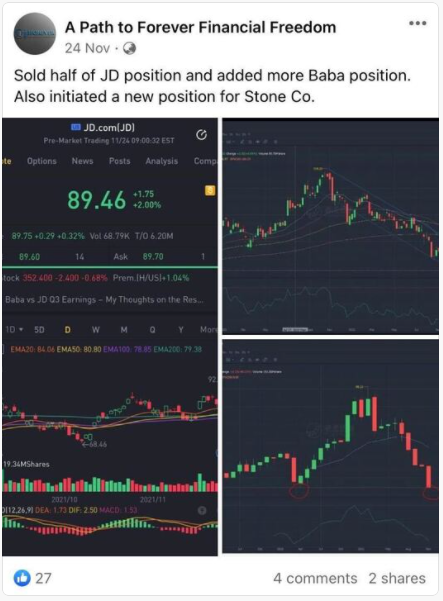Click the blue thumbs-up reaction icon

(22, 578)
